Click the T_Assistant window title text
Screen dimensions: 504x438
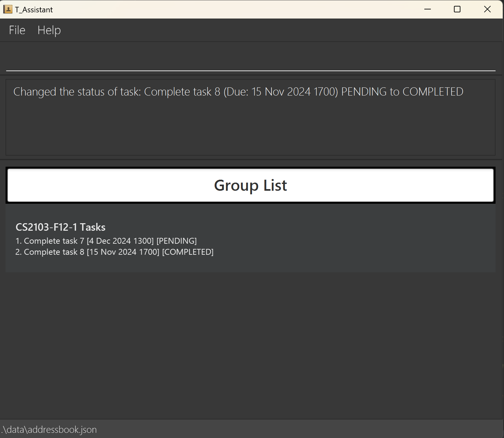[34, 10]
